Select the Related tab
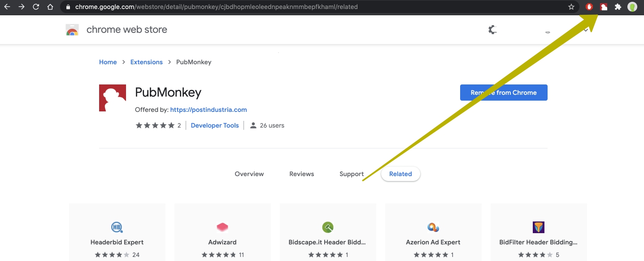Image resolution: width=644 pixels, height=261 pixels. pos(400,174)
